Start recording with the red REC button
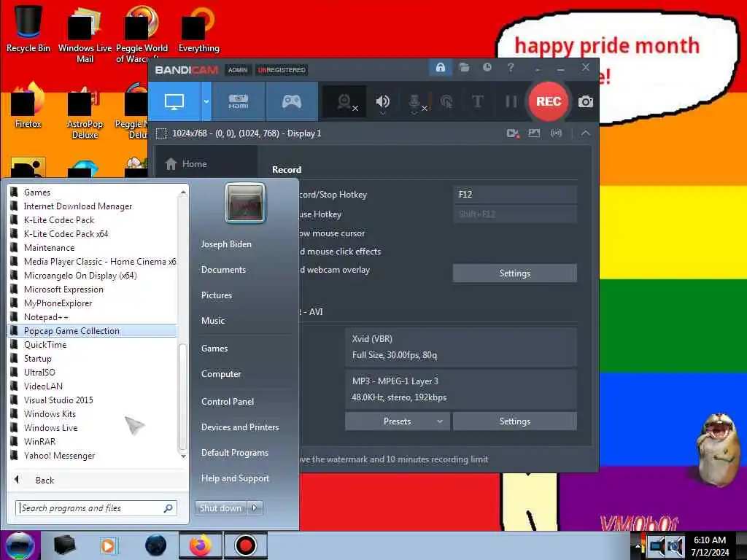 (549, 101)
